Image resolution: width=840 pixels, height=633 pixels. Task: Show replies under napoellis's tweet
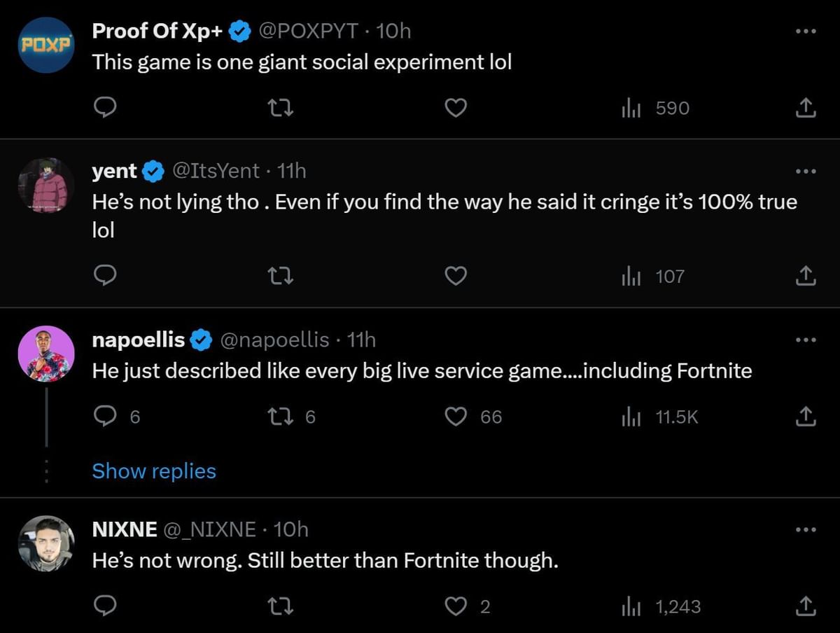154,471
